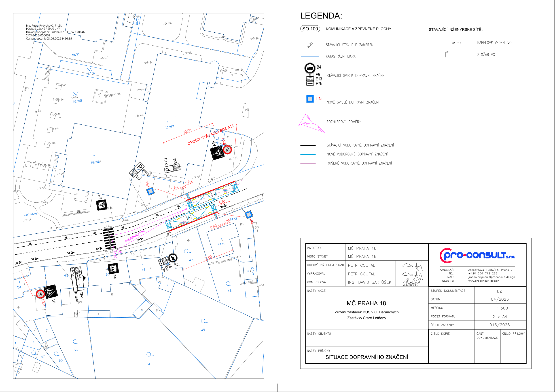Click the blue IJ4a bus stop sign in legend
Viewport: 555px width, 392px height.
click(x=310, y=99)
